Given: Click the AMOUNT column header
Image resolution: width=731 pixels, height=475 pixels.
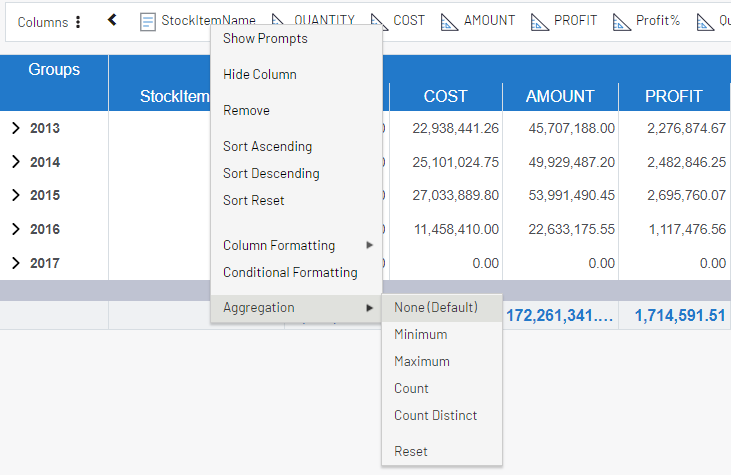Looking at the screenshot, I should (560, 97).
